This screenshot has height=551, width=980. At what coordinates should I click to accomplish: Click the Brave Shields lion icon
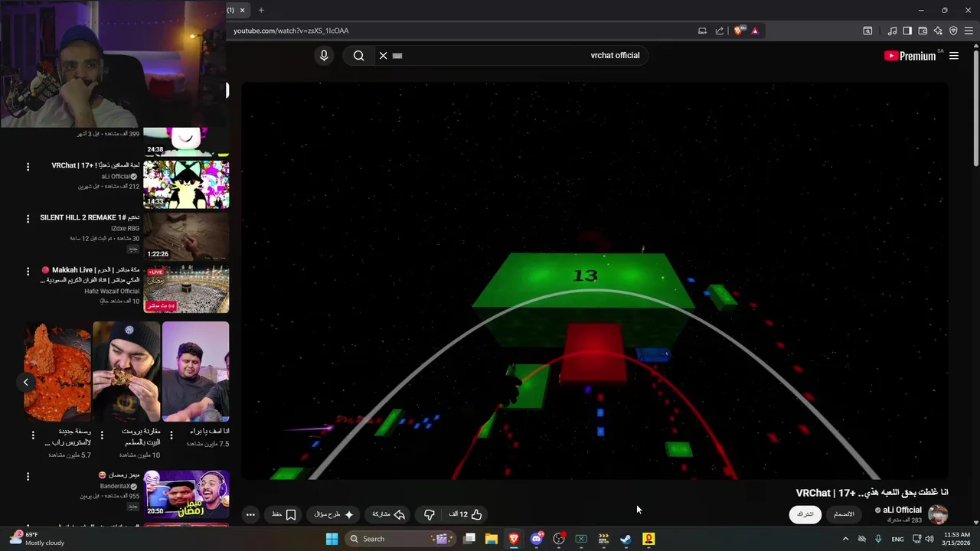[x=738, y=31]
